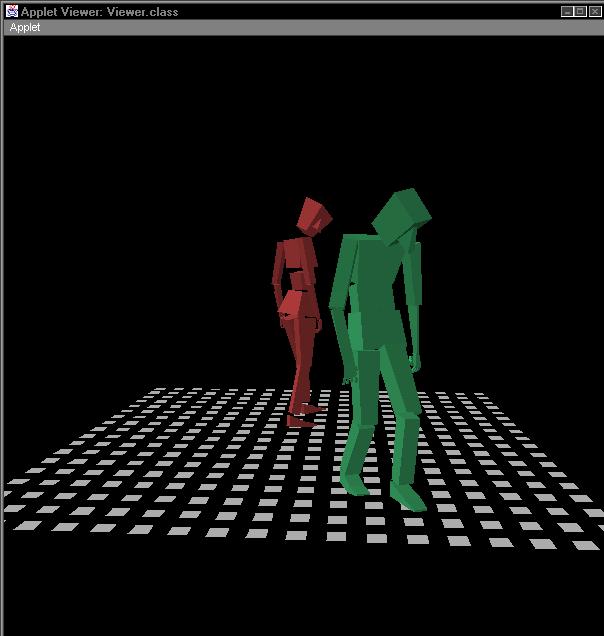Click the green figure's front hanging hand
604x636 pixels.
point(348,377)
